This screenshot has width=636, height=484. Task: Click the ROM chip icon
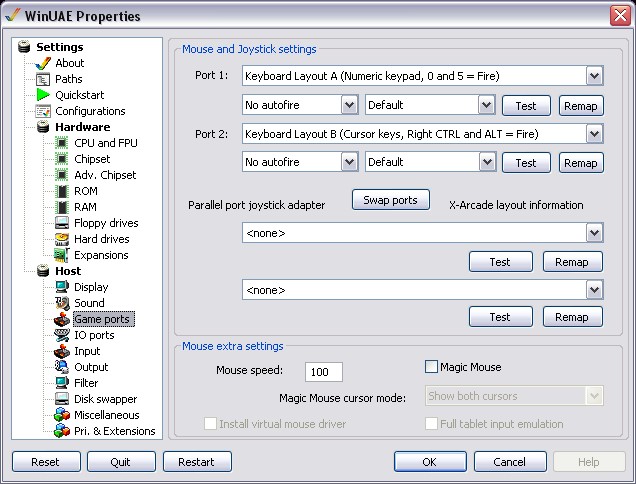pos(62,191)
